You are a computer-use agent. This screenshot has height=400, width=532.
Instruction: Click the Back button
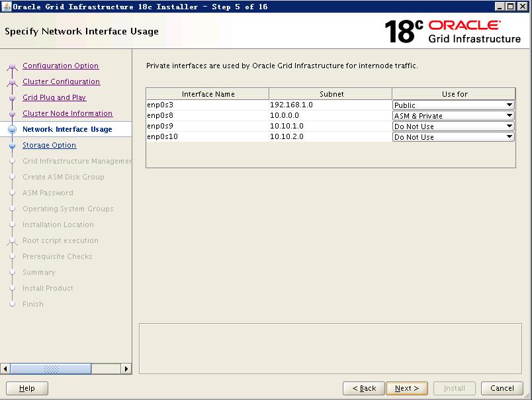tap(364, 388)
